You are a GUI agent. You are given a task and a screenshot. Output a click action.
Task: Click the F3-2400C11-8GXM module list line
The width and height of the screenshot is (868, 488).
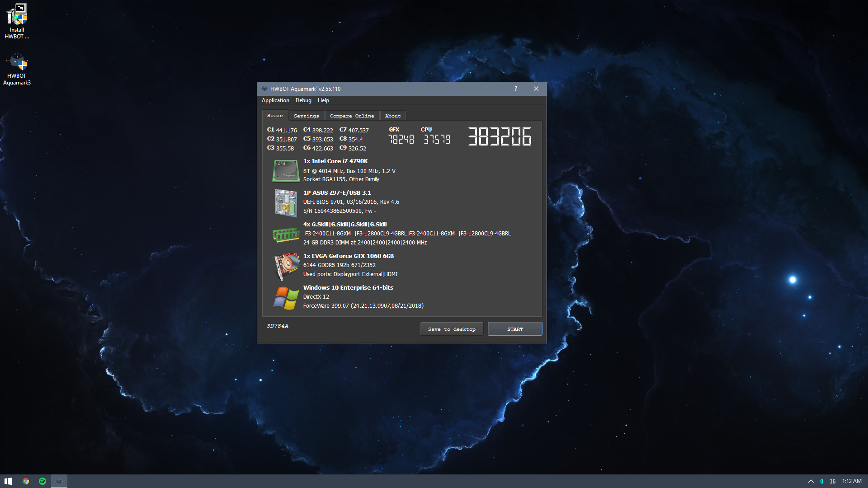[407, 234]
